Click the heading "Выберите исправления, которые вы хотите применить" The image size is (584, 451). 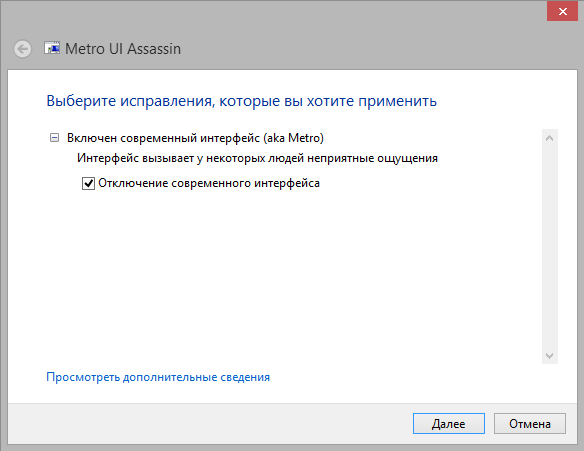pos(241,101)
